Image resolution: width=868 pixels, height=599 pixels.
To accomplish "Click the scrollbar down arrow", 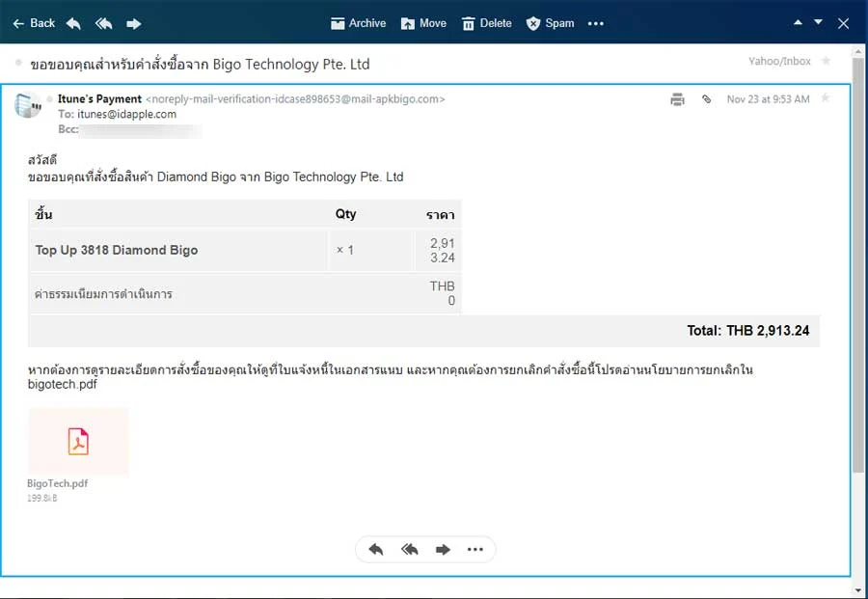I will pos(858,589).
